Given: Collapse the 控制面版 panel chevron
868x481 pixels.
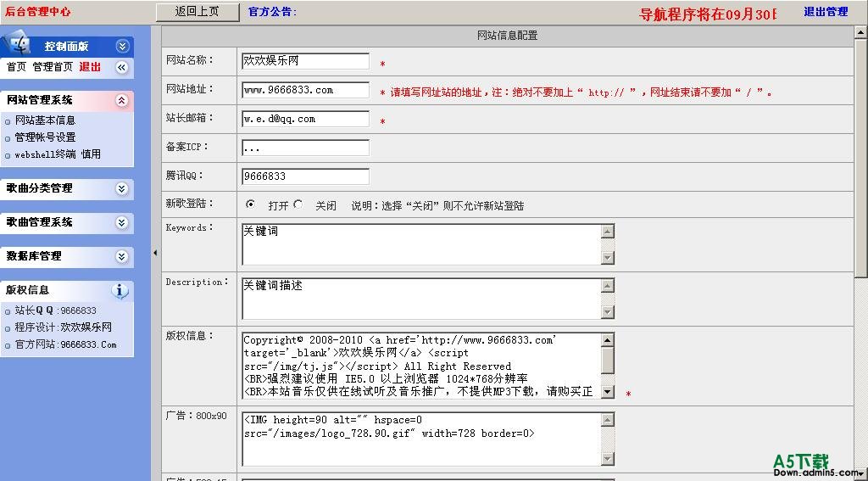Looking at the screenshot, I should coord(122,47).
